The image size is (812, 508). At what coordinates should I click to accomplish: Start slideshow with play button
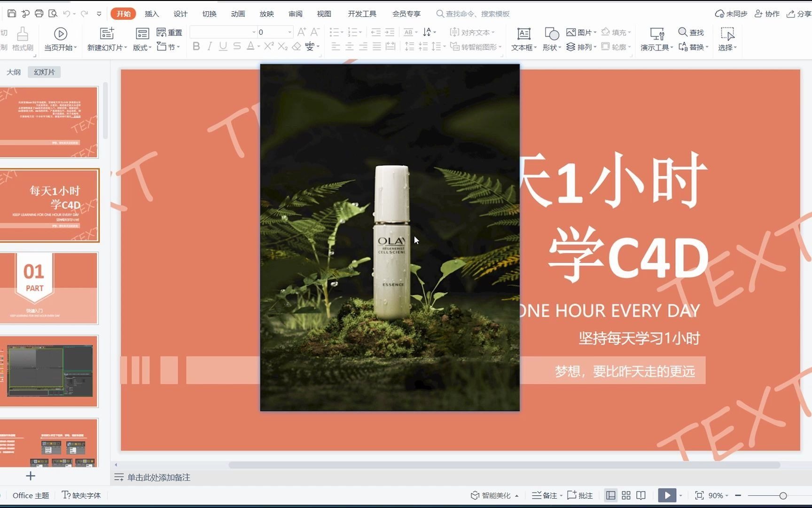tap(667, 495)
